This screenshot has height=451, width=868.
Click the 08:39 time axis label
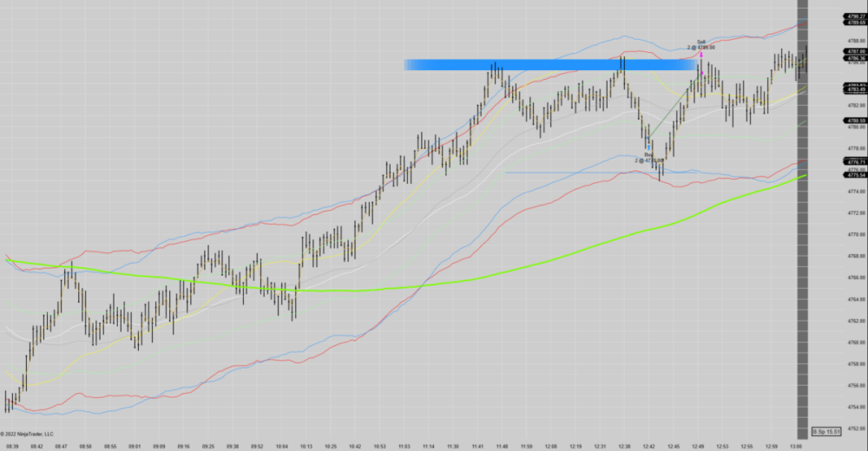tap(10, 446)
